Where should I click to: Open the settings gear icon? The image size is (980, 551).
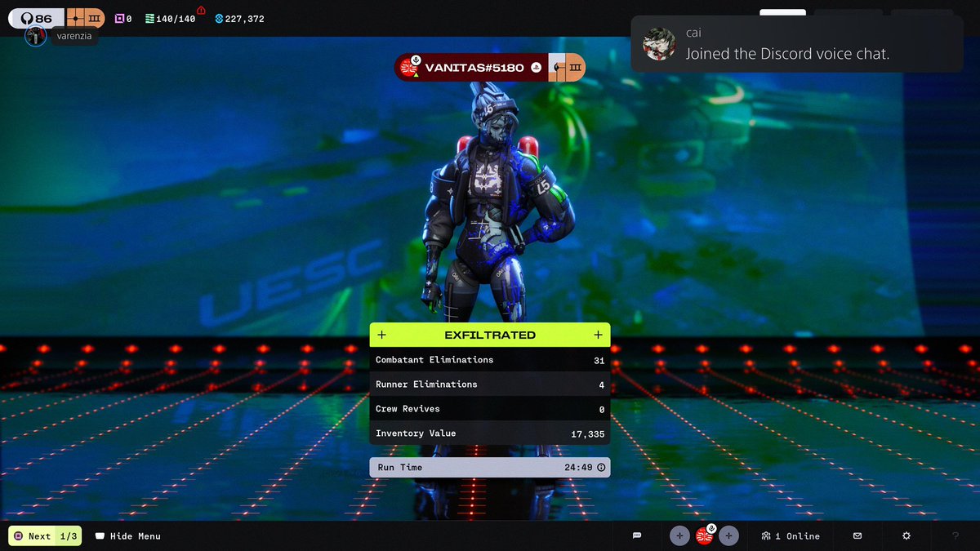click(906, 536)
